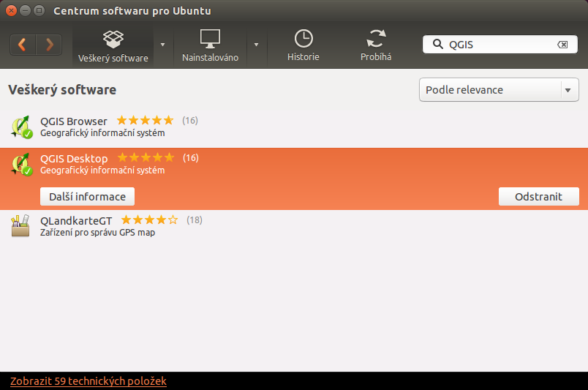Click the QGIS Desktop application icon

click(x=22, y=165)
